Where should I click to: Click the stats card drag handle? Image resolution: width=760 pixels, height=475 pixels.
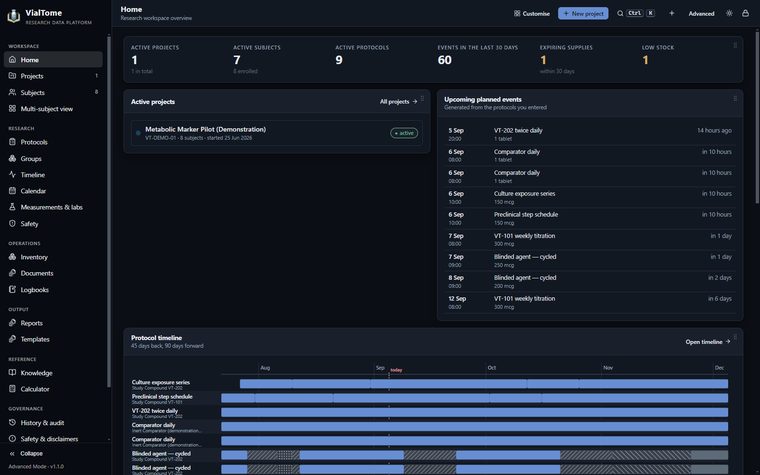[x=735, y=45]
